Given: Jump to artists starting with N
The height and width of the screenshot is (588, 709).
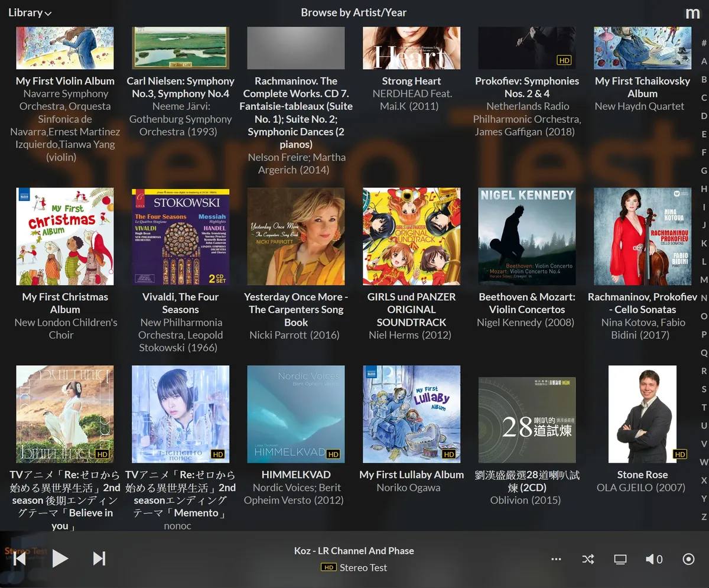Looking at the screenshot, I should click(704, 298).
